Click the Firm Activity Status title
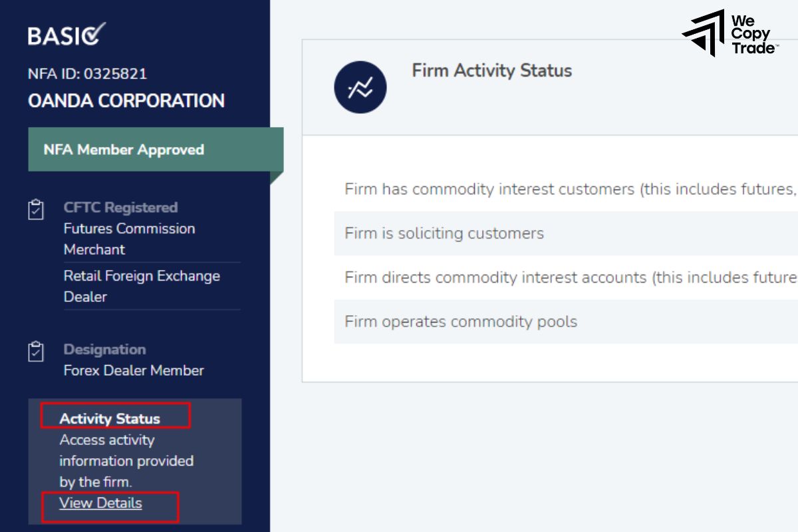The width and height of the screenshot is (798, 532). click(491, 70)
